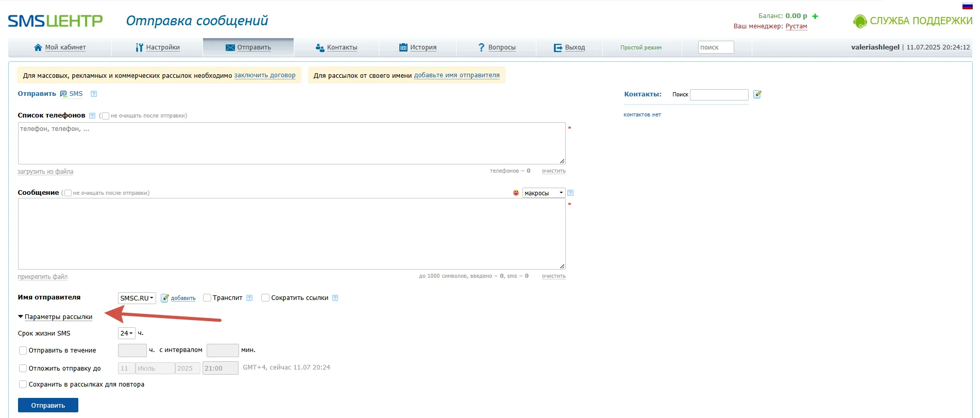
Task: Click the delayed send year field 2025
Action: coord(188,369)
